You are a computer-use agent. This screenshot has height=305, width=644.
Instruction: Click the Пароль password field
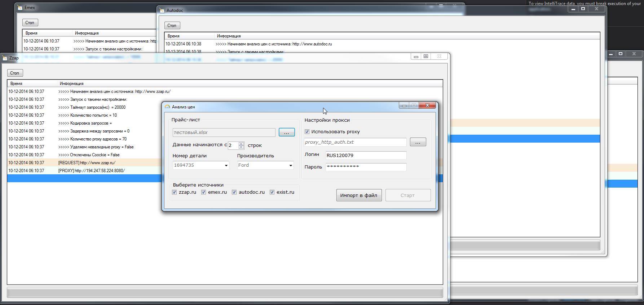[366, 167]
